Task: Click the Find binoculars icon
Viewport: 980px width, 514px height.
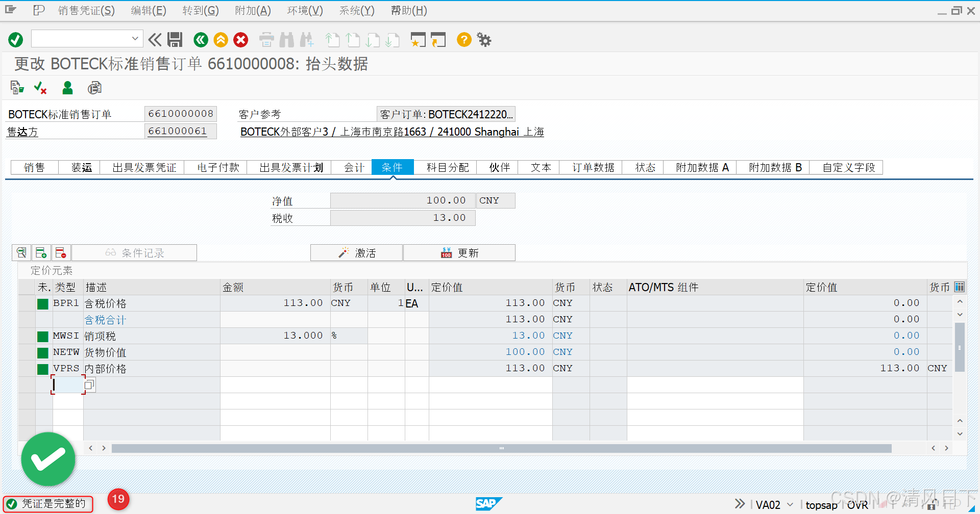Action: [x=287, y=40]
